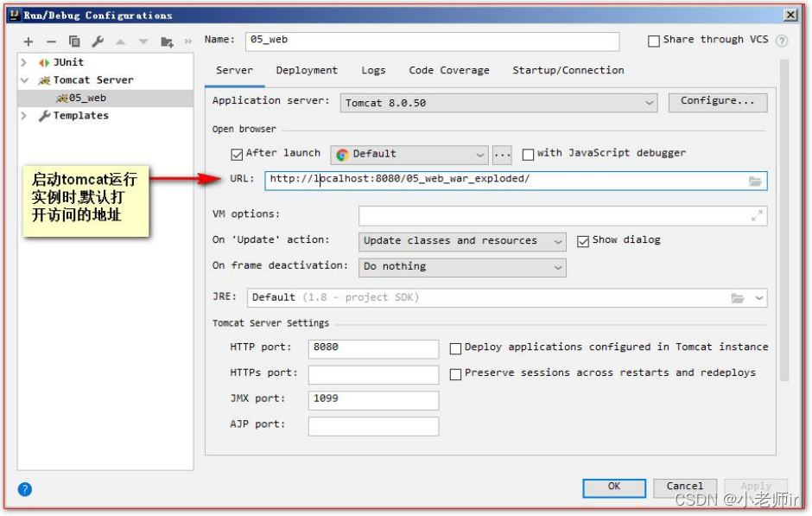This screenshot has height=516, width=812.
Task: Open Application server Tomcat 8.0.50 dropdown
Action: click(498, 103)
